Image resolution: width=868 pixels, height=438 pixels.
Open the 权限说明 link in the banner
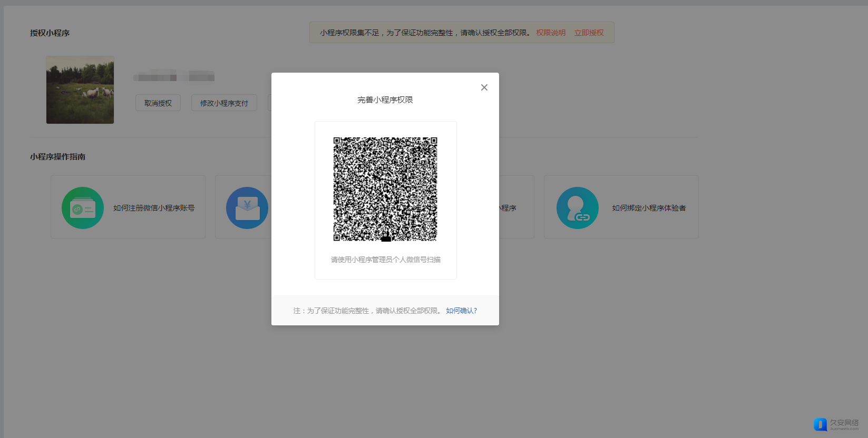pos(550,33)
